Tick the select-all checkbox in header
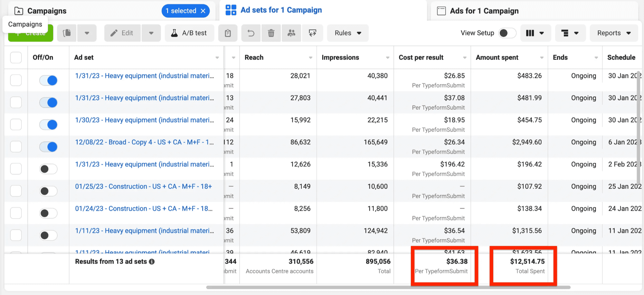 (x=16, y=58)
